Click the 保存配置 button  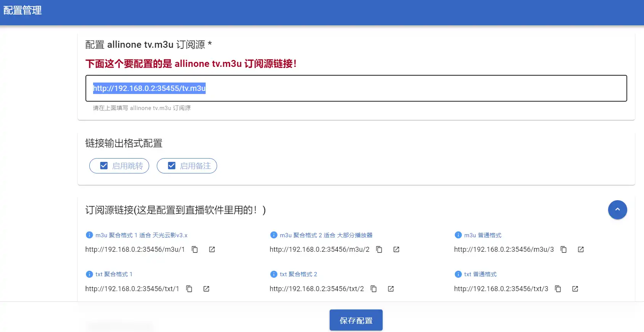pos(356,320)
